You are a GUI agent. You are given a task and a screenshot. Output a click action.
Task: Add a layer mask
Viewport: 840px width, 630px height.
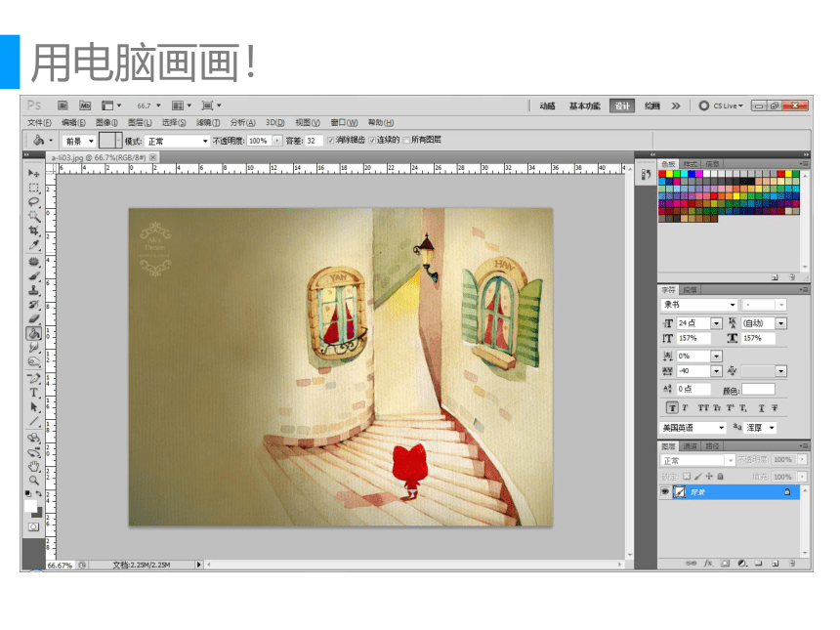[x=726, y=563]
